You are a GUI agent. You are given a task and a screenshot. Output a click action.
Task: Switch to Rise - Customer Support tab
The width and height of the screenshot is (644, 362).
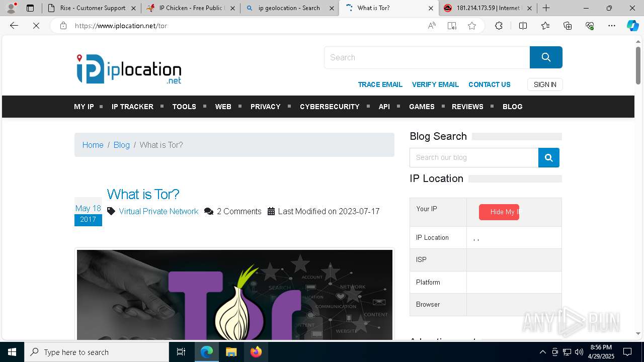pyautogui.click(x=88, y=8)
